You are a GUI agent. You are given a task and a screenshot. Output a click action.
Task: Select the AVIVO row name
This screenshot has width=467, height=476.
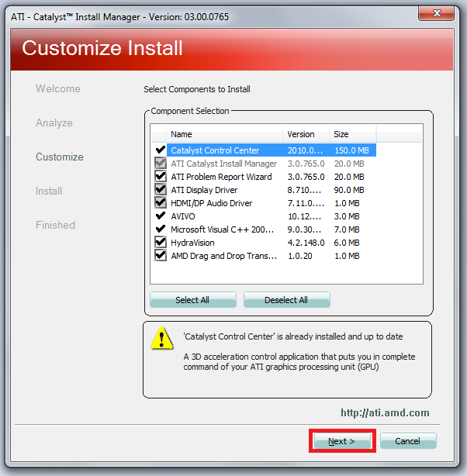tap(183, 216)
